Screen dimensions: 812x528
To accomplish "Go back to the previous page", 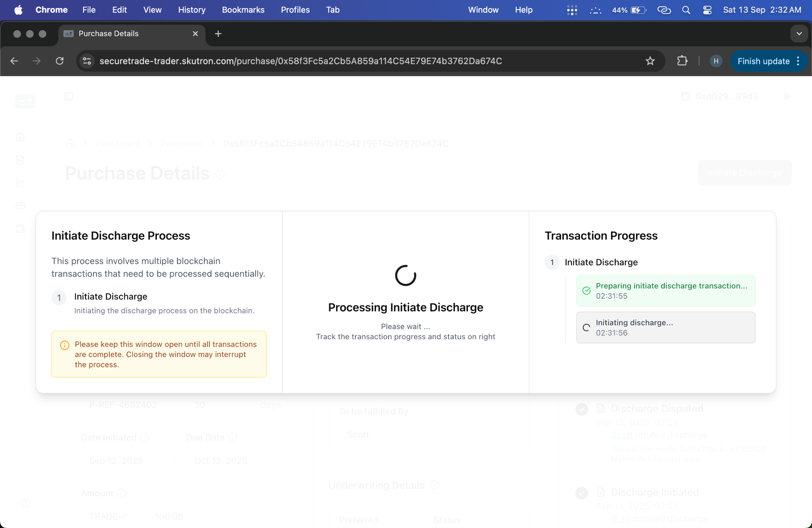I will point(14,61).
